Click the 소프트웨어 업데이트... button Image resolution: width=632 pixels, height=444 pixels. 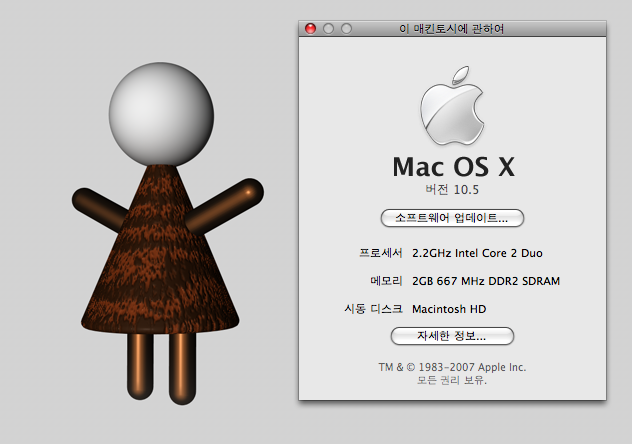(452, 218)
